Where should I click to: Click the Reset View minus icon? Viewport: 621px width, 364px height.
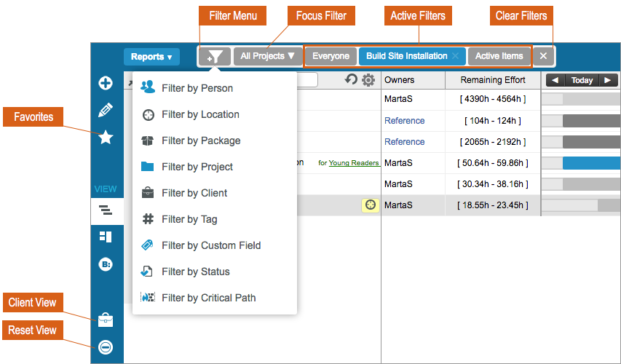point(106,347)
